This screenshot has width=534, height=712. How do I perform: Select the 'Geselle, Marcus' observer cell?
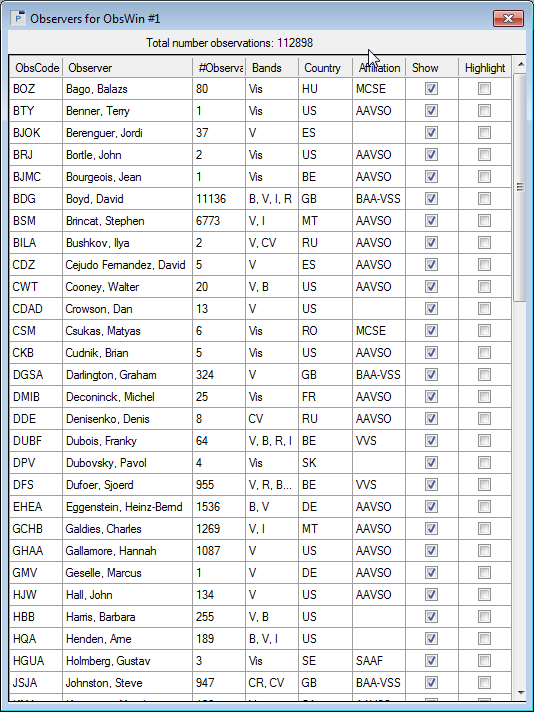tap(127, 573)
